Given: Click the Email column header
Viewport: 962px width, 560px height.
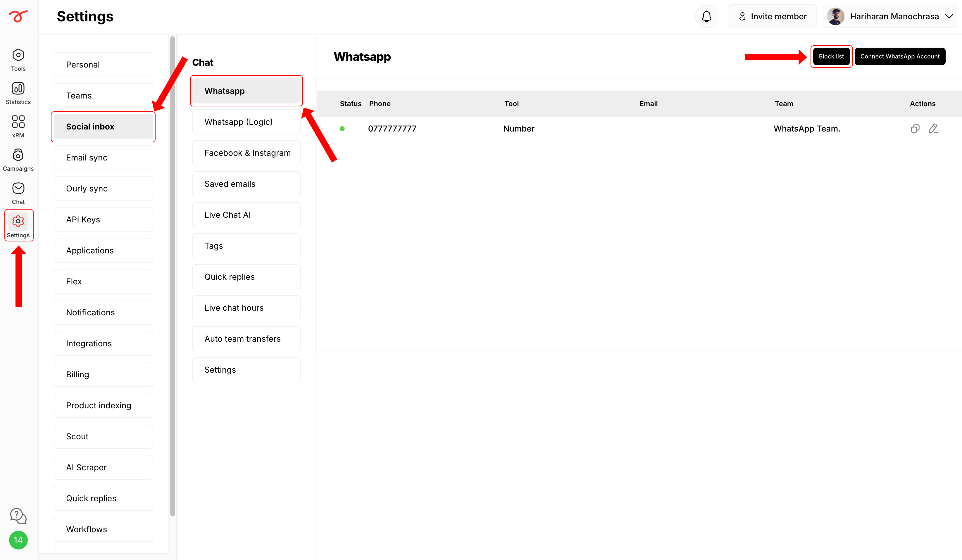Looking at the screenshot, I should point(648,103).
